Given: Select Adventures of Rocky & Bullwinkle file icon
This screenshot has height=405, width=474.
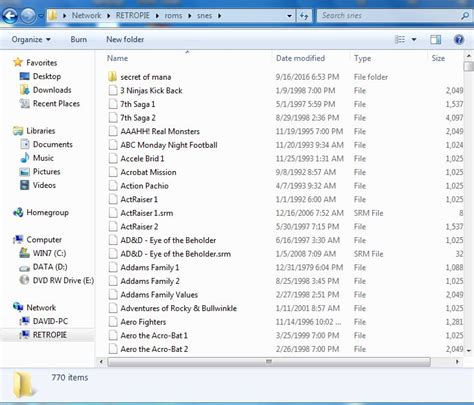Looking at the screenshot, I should click(113, 308).
